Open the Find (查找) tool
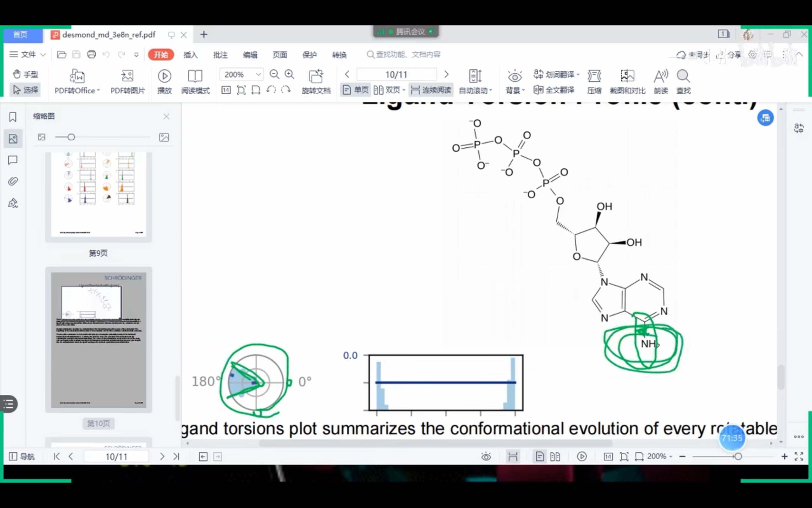This screenshot has height=508, width=812. click(683, 82)
